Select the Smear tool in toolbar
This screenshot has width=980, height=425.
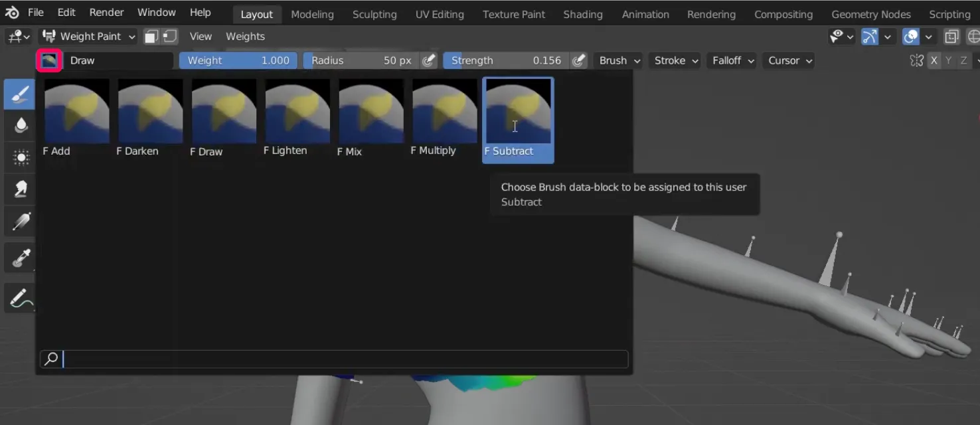[20, 189]
